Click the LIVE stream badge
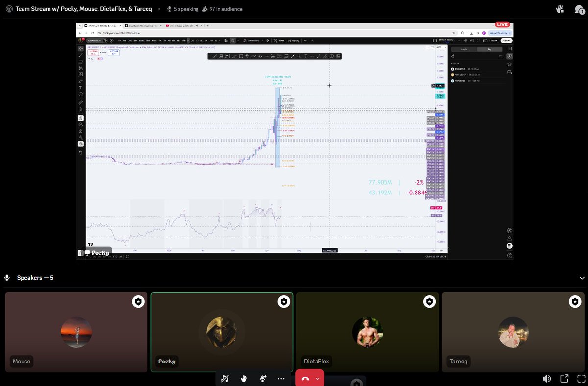The image size is (588, 386). point(502,24)
